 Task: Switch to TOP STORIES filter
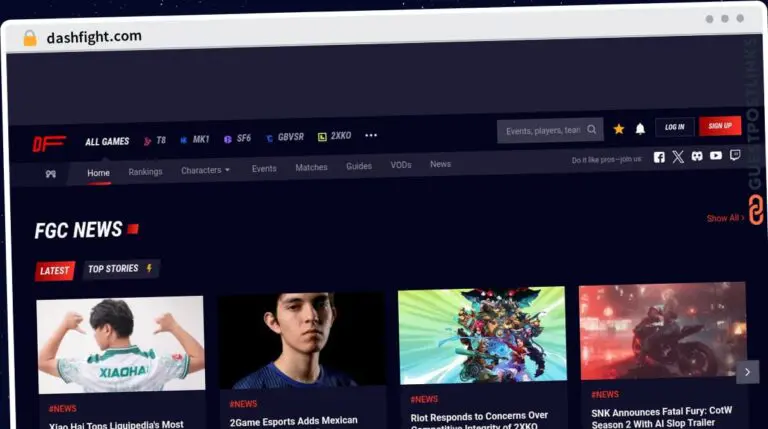pos(120,269)
